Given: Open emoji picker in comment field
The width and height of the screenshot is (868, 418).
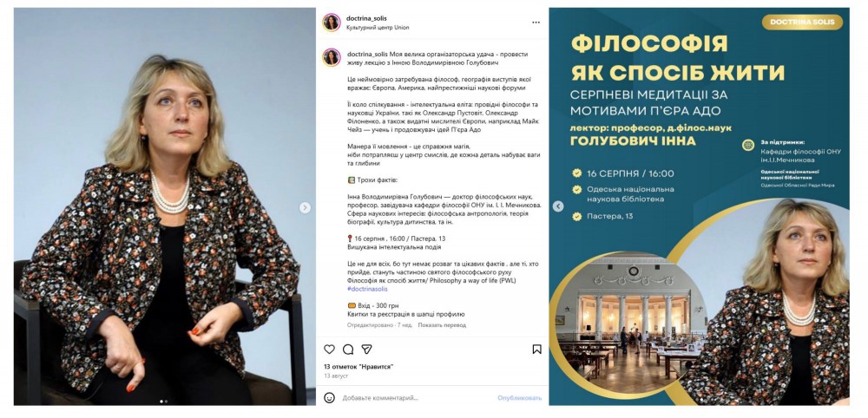Looking at the screenshot, I should (x=329, y=397).
